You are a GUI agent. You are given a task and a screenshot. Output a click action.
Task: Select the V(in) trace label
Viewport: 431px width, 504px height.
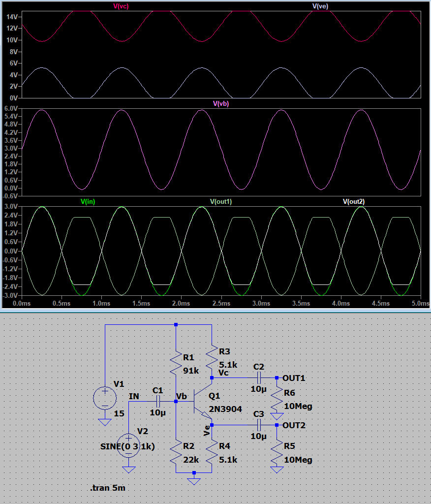pos(88,201)
